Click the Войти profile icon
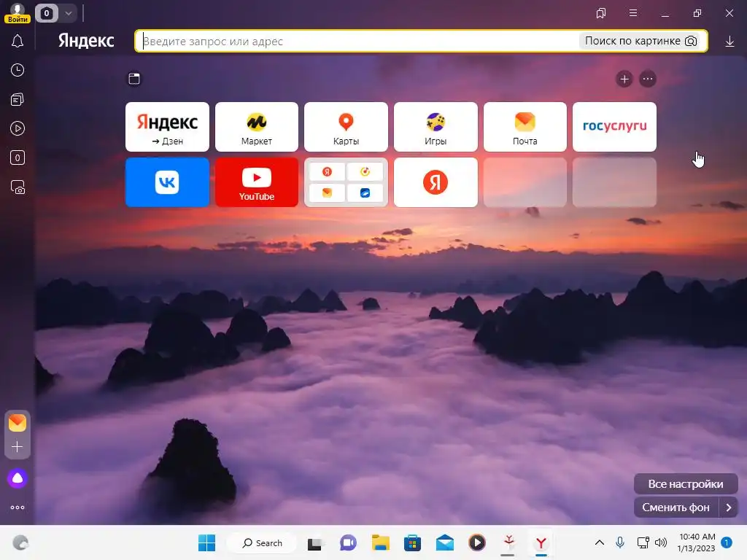Screen dimensions: 747x560 (x=18, y=13)
